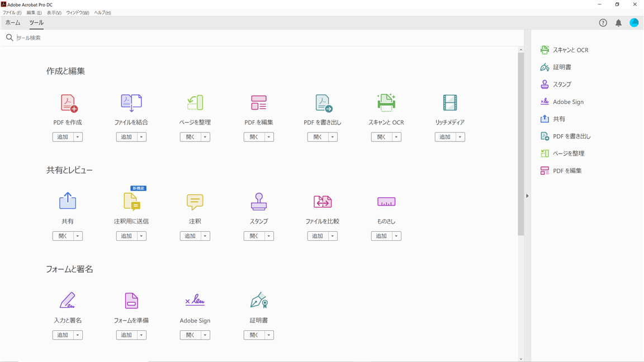Expand the dropdown next to フォームを準備 追加 button
This screenshot has width=644, height=362.
tap(142, 335)
